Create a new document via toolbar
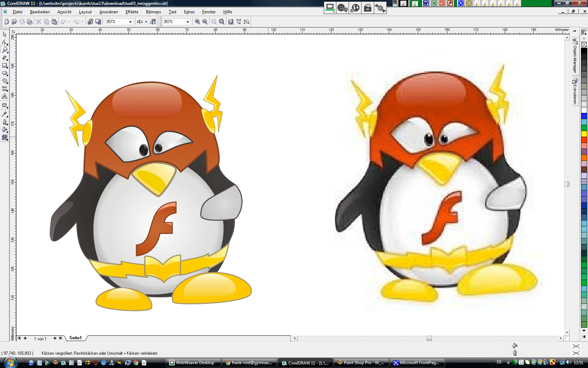Screen dimensions: 588x368 coord(7,22)
